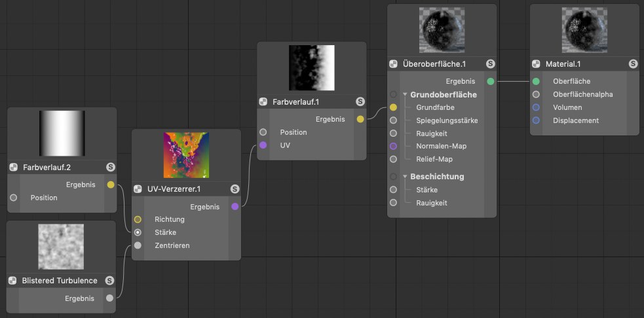Click the node-type icon of Blistered Turbulence
This screenshot has width=644, height=318.
pos(12,281)
